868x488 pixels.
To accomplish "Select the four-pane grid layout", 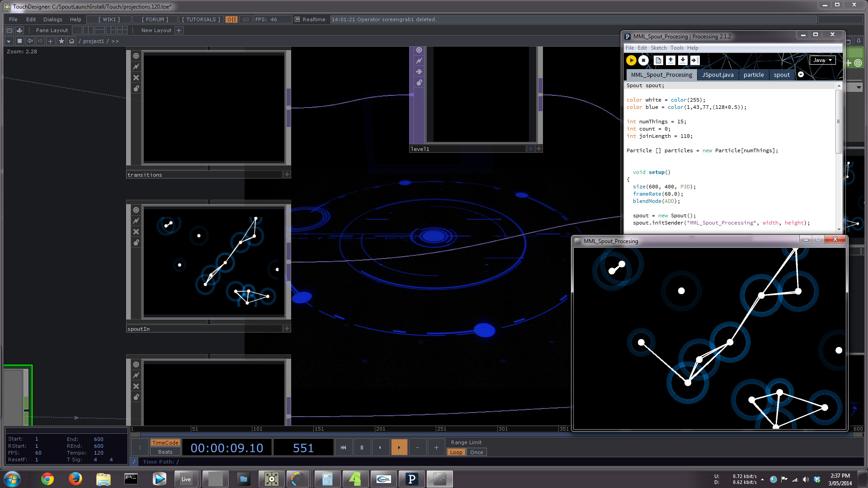I will 122,30.
